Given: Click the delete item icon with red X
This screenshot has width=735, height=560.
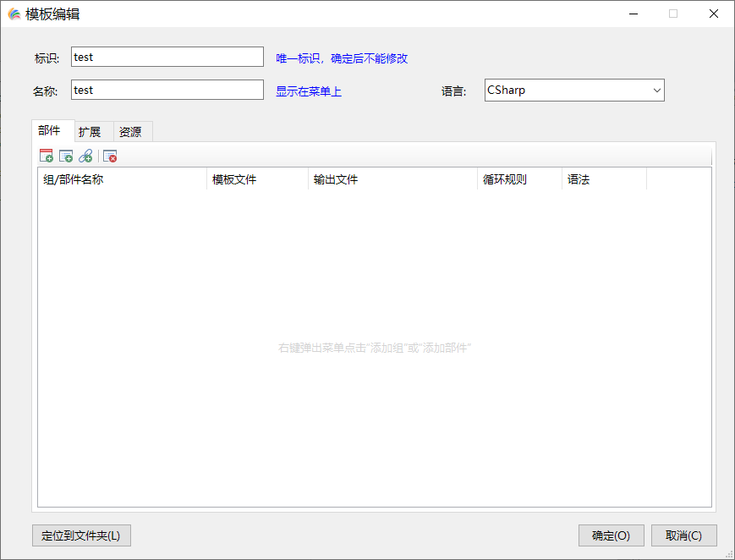Looking at the screenshot, I should point(110,156).
